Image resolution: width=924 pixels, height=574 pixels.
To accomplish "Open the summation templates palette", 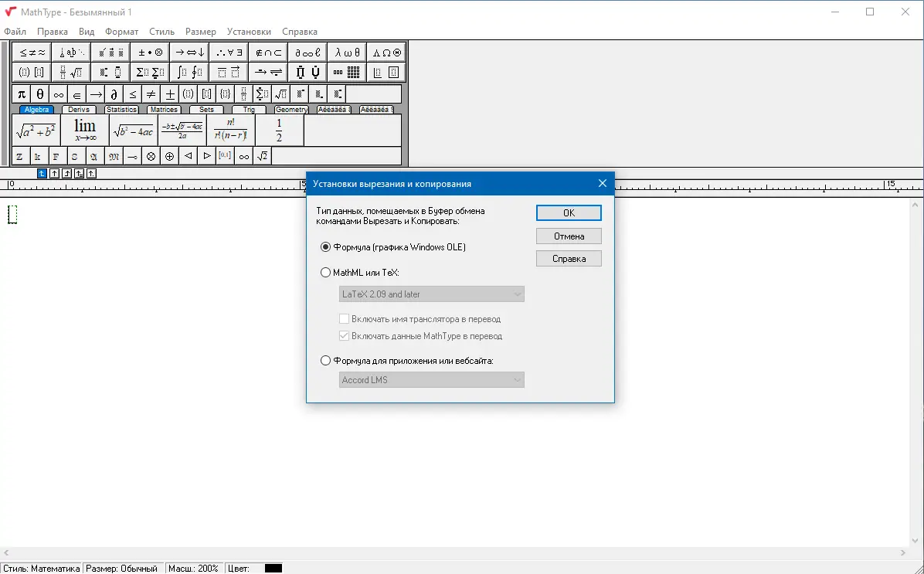I will point(151,72).
